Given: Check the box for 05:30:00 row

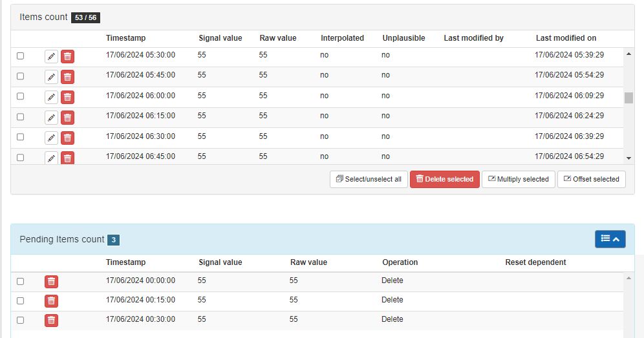Looking at the screenshot, I should [20, 56].
